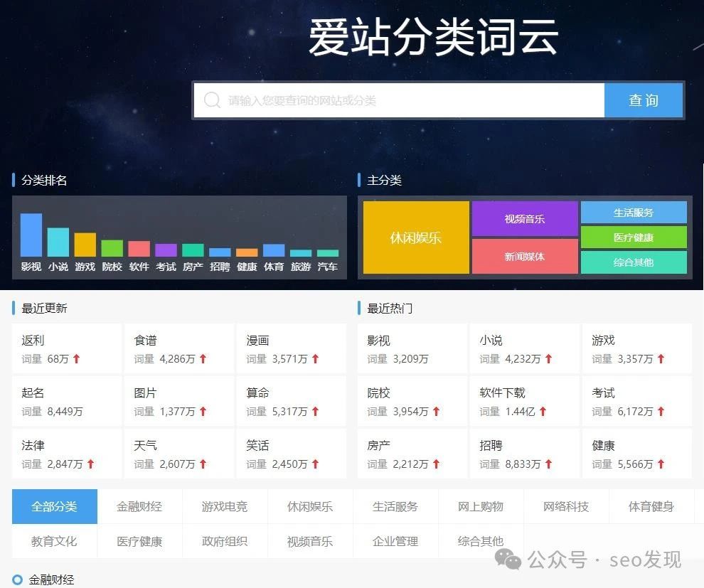Open the 漫画 recently updated card

point(291,349)
